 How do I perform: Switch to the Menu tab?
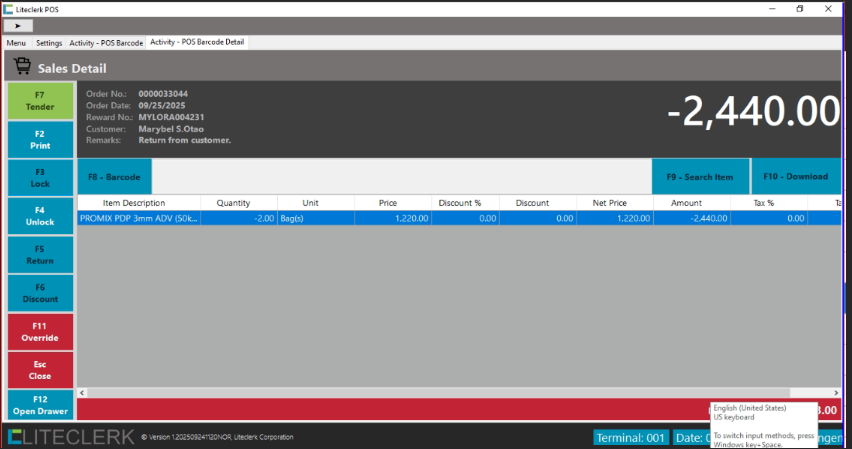click(16, 43)
